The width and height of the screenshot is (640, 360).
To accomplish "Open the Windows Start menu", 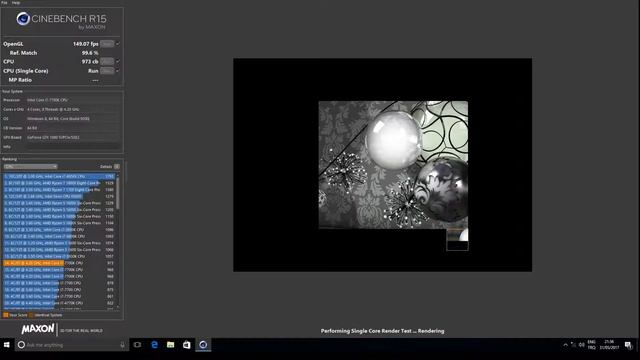I will (7, 345).
